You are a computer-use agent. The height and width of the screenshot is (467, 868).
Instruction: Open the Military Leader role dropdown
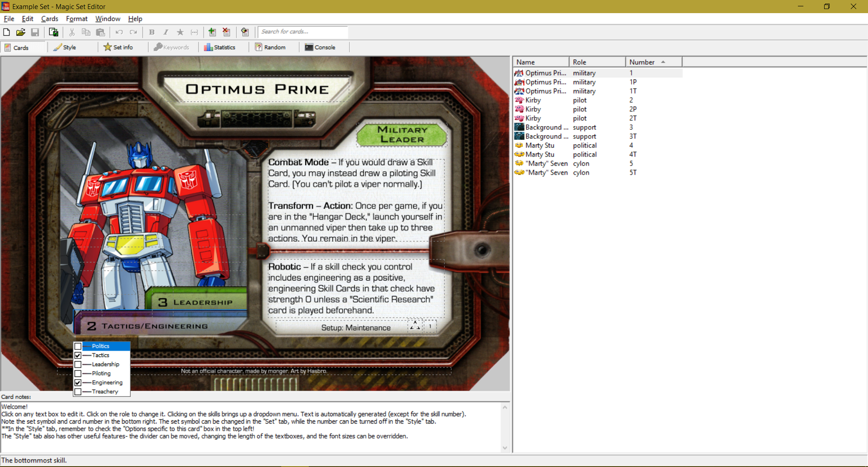click(x=402, y=134)
